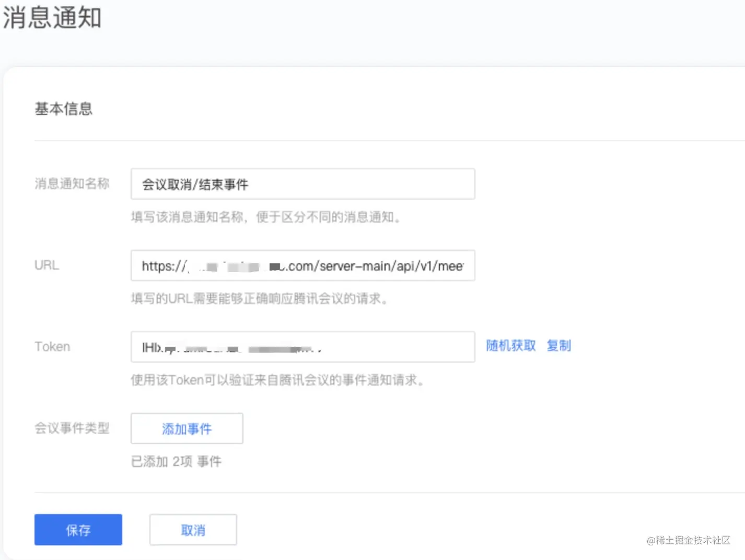Click the 已添加 2项 事件 status text
745x560 pixels.
[176, 461]
